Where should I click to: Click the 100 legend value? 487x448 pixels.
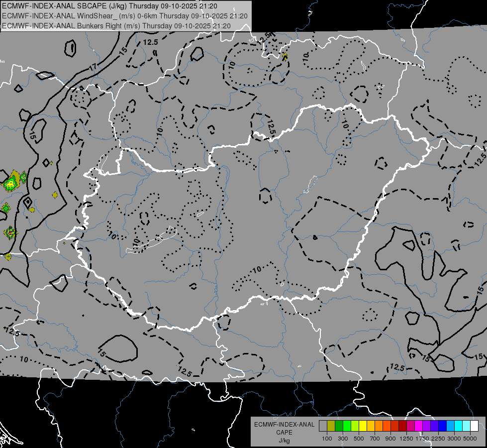(327, 439)
